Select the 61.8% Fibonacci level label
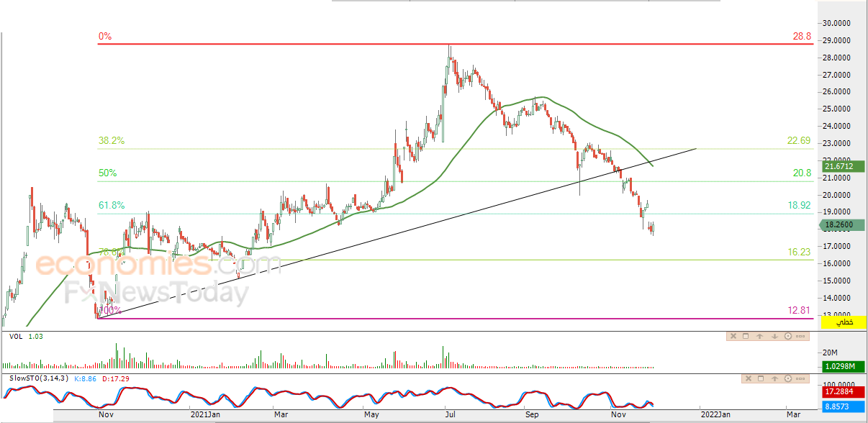Screen dimensions: 868x423 (x=112, y=206)
